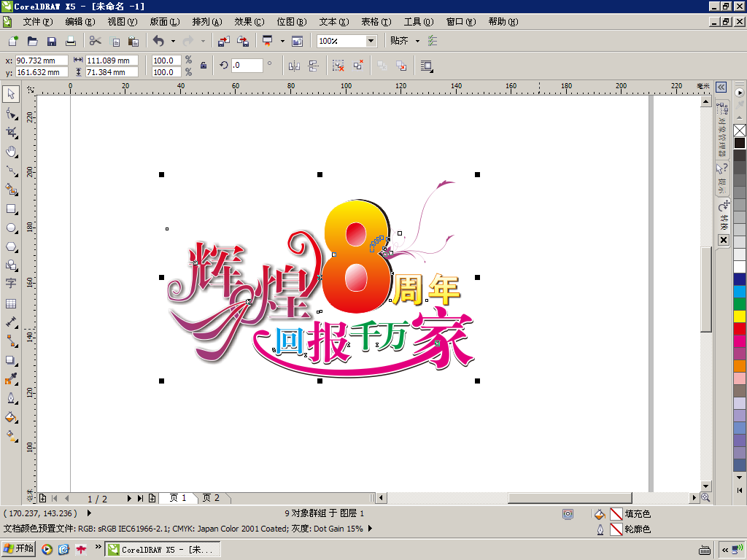Collapse the docker panel chevron
747x560 pixels.
click(721, 87)
